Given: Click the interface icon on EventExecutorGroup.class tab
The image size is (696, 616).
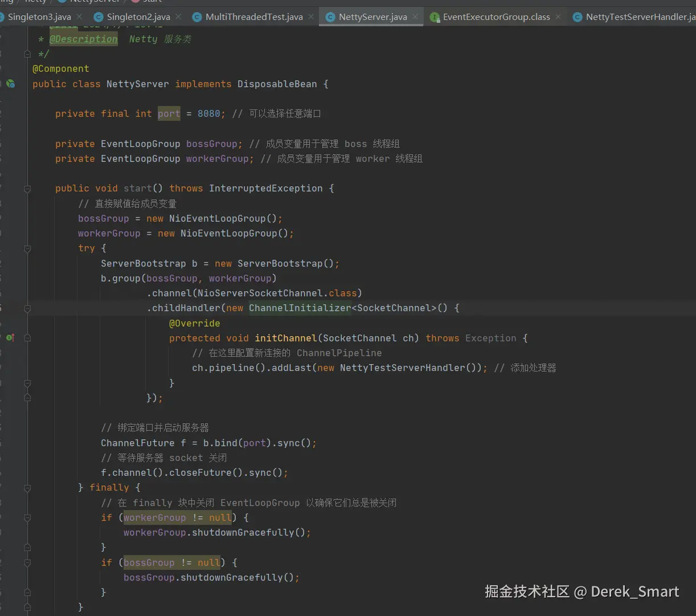Looking at the screenshot, I should click(x=435, y=17).
